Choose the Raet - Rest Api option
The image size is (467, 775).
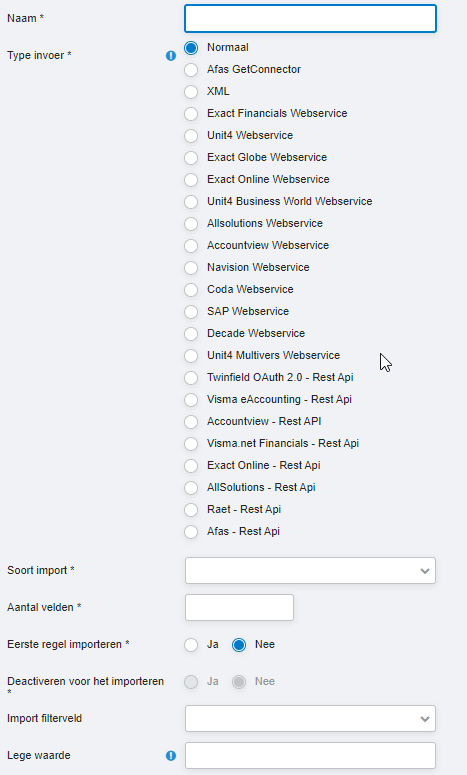(191, 510)
